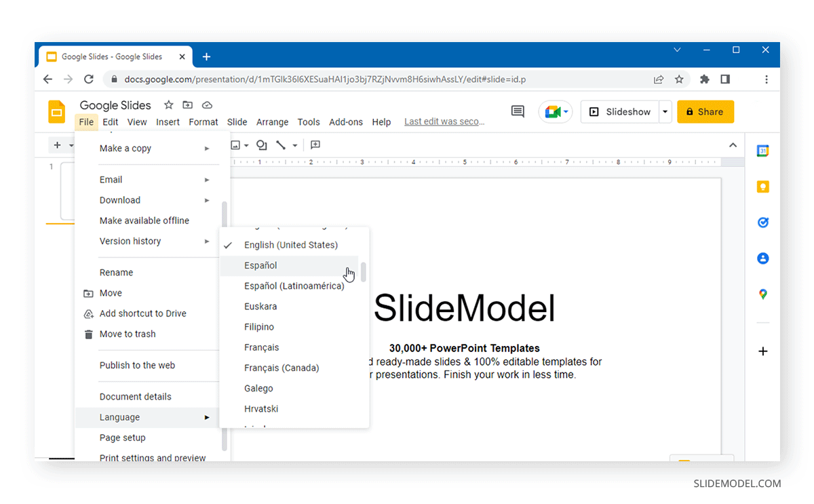Expand the Slideshow options arrow

[664, 111]
